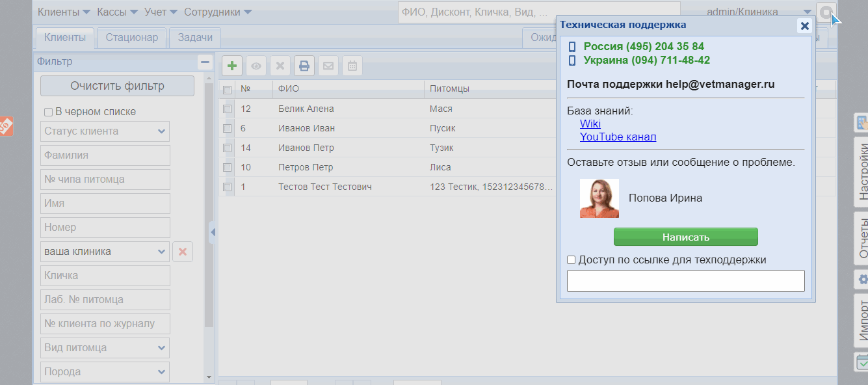Viewport: 868px width, 385px height.
Task: Clear clinic filter with red X icon
Action: coord(183,252)
